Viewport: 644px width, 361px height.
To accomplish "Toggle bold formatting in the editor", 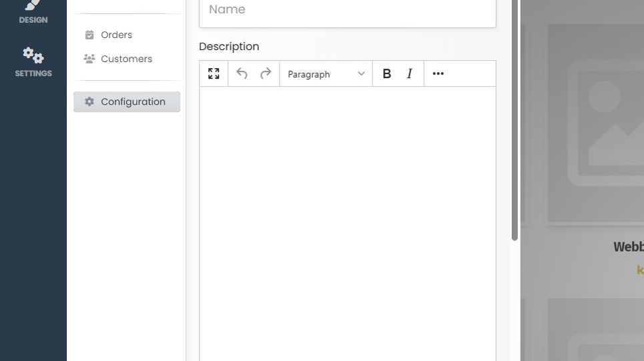I will [x=386, y=74].
